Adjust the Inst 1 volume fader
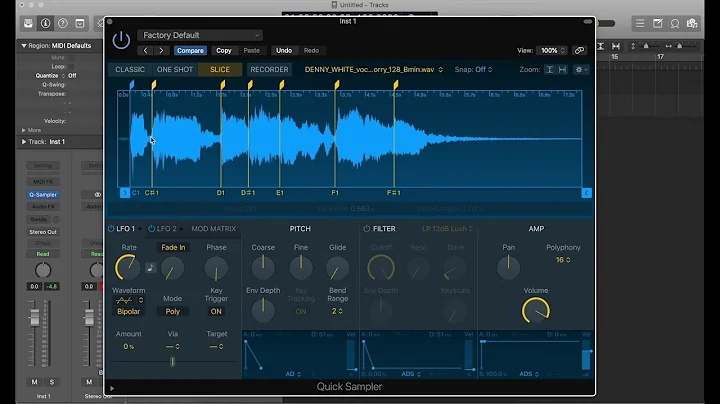720x404 pixels. tap(34, 317)
